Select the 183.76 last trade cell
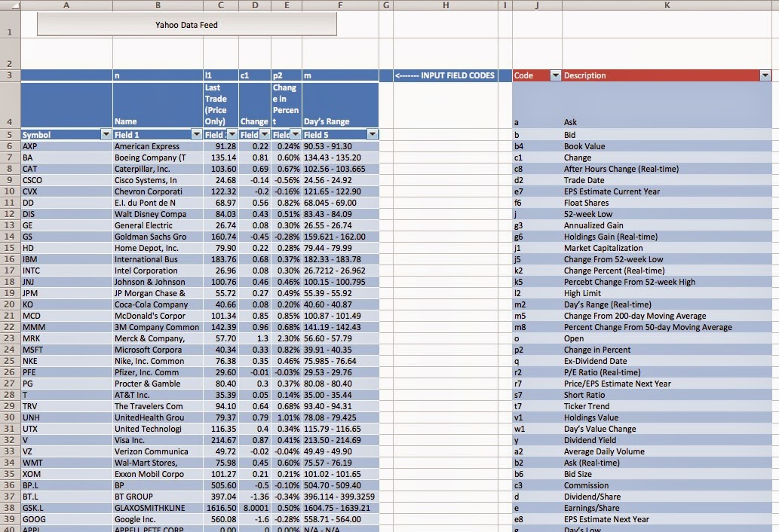Viewport: 779px width, 532px height. coord(221,259)
